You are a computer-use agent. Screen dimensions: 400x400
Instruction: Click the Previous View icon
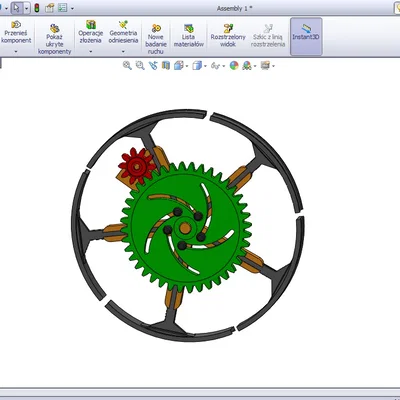pyautogui.click(x=153, y=65)
